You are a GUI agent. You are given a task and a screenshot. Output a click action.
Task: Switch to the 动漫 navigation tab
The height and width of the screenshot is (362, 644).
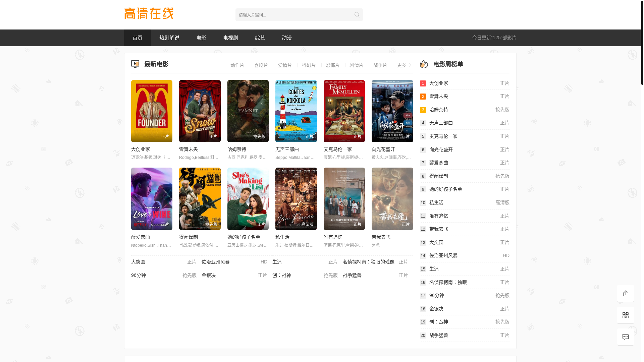coord(286,38)
